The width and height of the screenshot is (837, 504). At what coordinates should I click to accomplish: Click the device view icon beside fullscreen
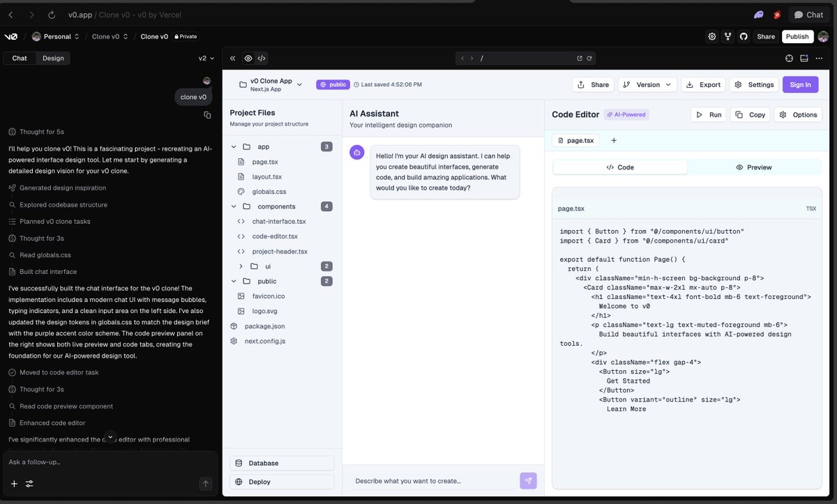(x=804, y=59)
